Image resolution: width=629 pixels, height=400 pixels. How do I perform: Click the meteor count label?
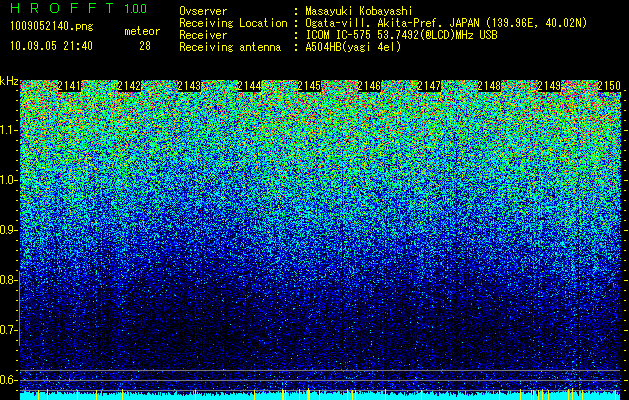pos(142,31)
